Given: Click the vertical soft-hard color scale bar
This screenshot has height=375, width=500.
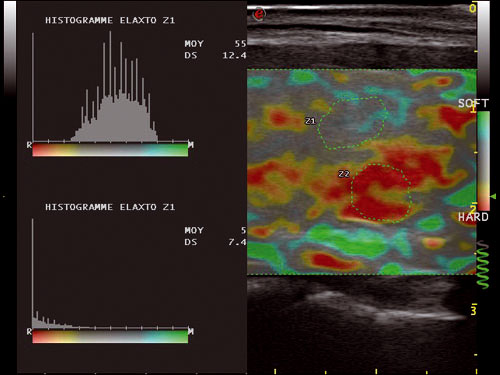Looking at the screenshot, I should 484,161.
